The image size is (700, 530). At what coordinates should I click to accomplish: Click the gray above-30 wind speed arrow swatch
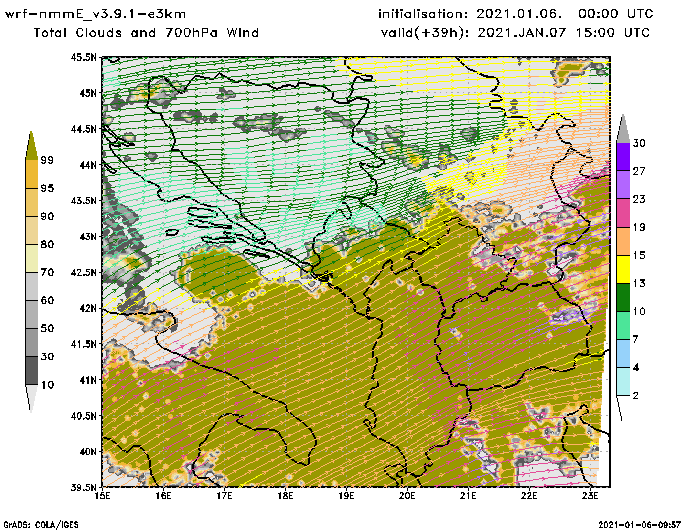[x=623, y=129]
